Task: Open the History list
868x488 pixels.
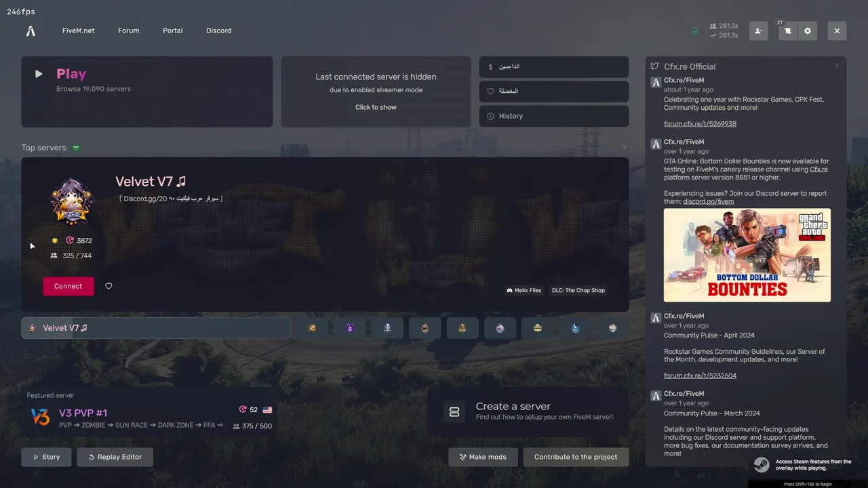Action: 553,116
